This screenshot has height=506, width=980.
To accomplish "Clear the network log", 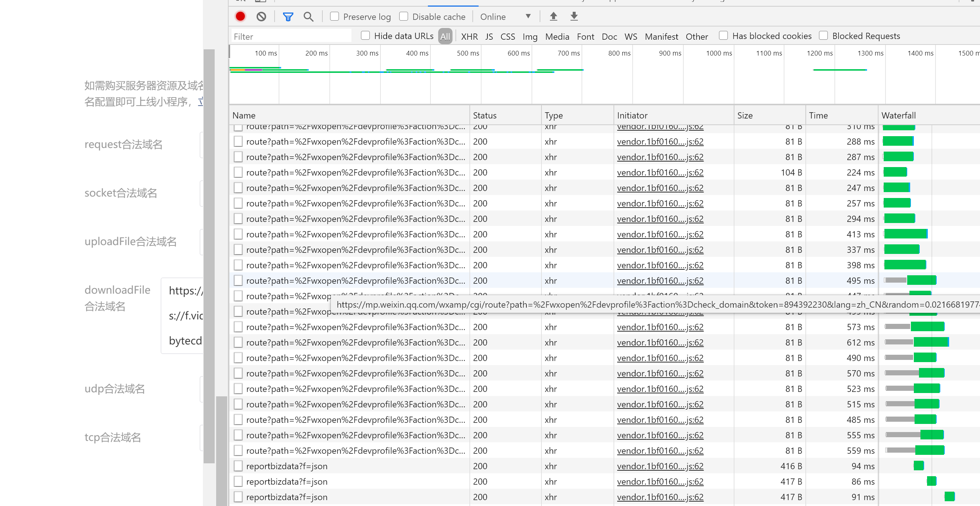I will pyautogui.click(x=261, y=16).
